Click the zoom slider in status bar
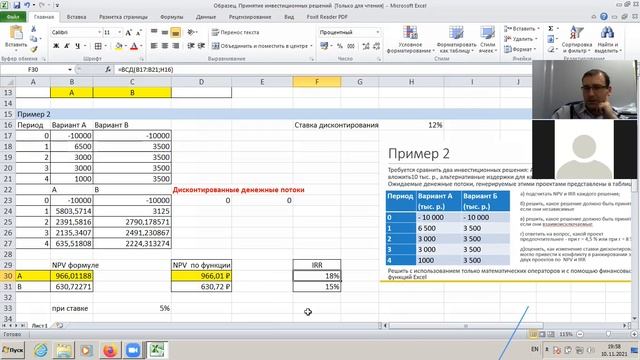Viewport: 640px width, 360px height. point(608,334)
